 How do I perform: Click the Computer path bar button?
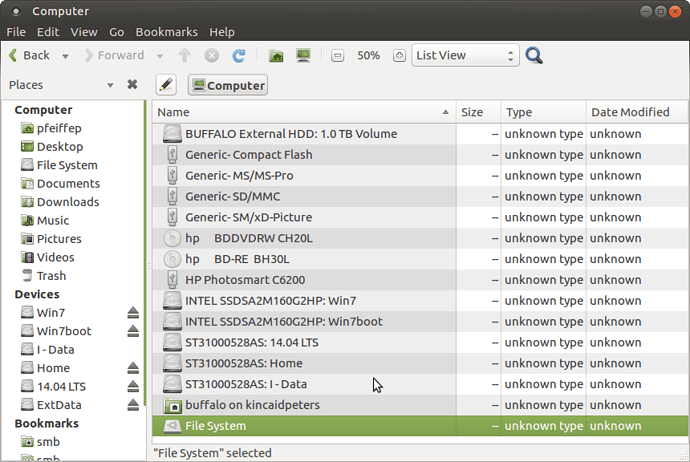(228, 85)
